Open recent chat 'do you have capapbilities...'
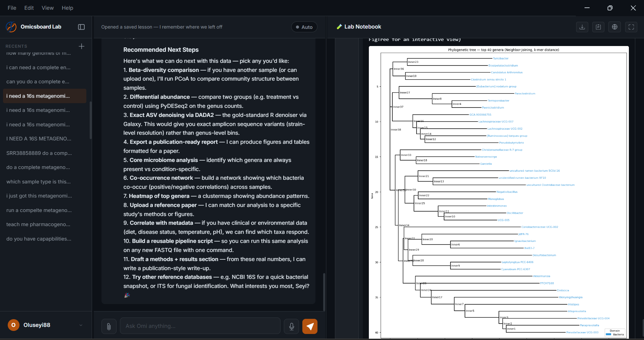Image resolution: width=644 pixels, height=340 pixels. pyautogui.click(x=44, y=239)
